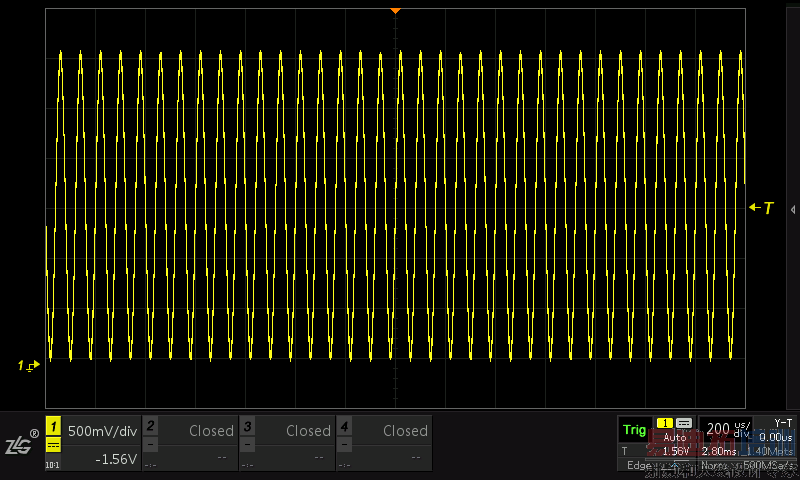800x480 pixels.
Task: Click the 0.00us horizontal delay value
Action: [776, 437]
